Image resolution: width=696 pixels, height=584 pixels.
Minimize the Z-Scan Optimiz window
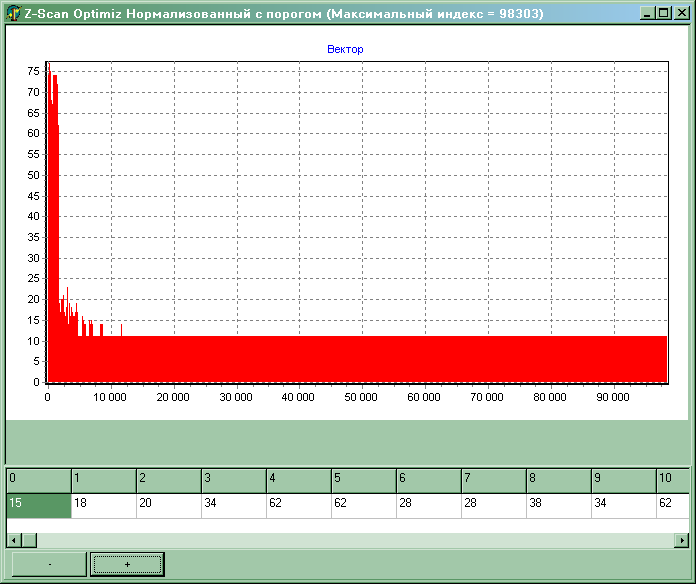click(x=648, y=13)
